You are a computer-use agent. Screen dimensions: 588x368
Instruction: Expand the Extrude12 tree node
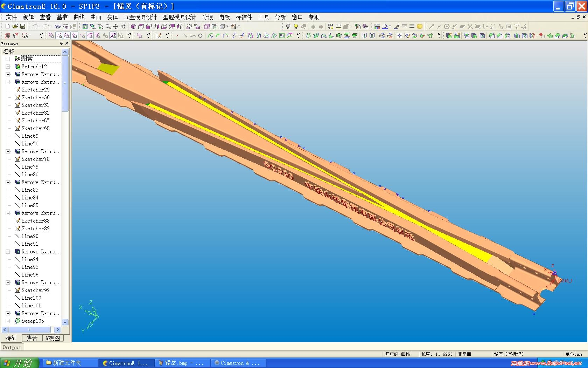8,67
